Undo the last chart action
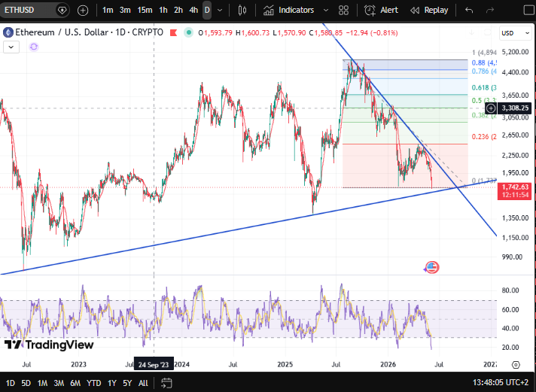Screen dimensions: 536x392 tap(469, 11)
